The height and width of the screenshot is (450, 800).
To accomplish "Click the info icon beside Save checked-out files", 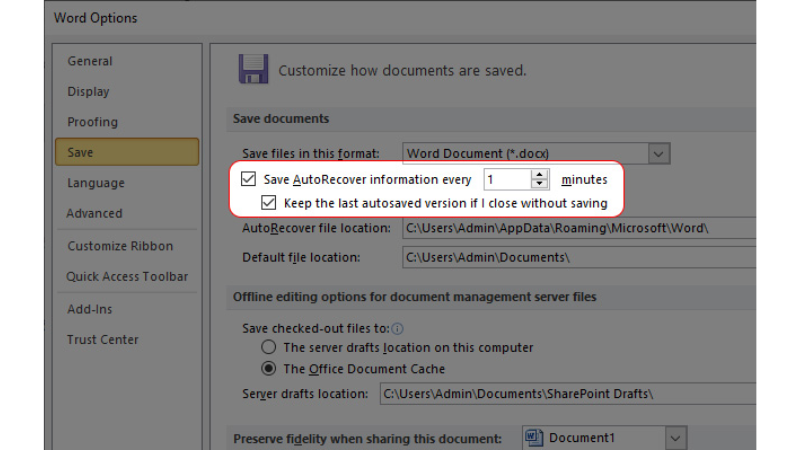I will tap(397, 329).
